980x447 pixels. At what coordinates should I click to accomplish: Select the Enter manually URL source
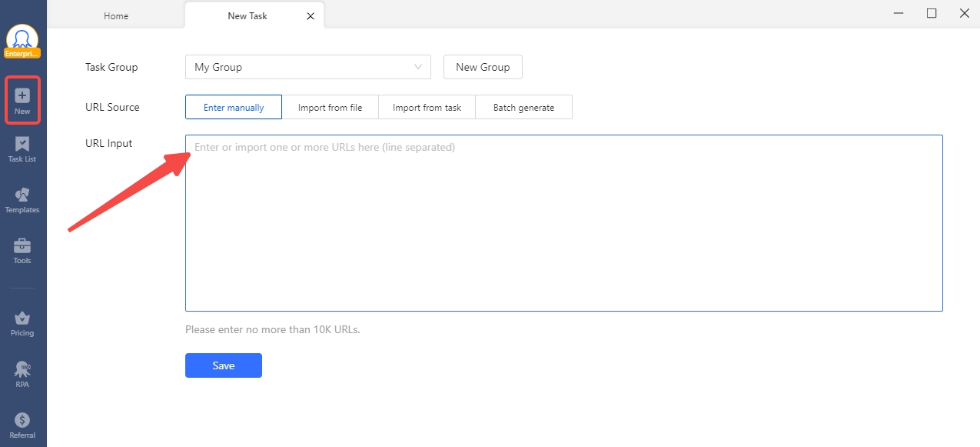pyautogui.click(x=234, y=108)
